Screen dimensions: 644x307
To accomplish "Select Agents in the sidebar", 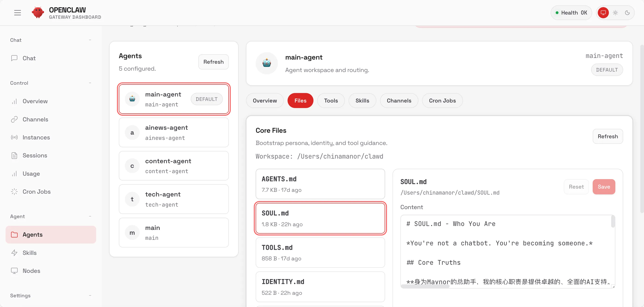I will (51, 235).
